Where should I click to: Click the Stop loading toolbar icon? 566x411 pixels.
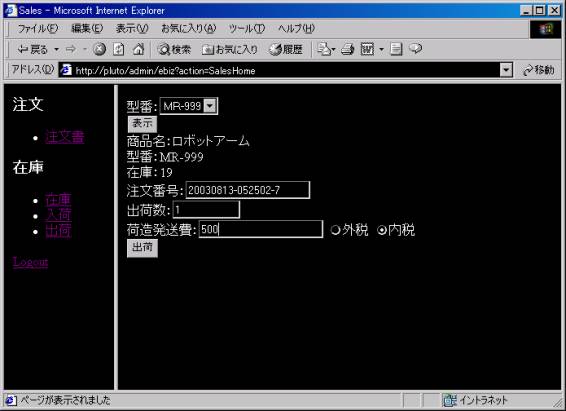(100, 49)
